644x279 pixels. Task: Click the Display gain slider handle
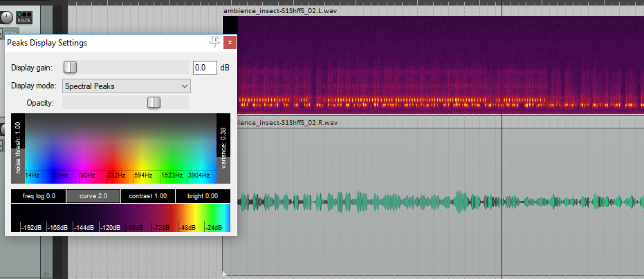click(71, 68)
